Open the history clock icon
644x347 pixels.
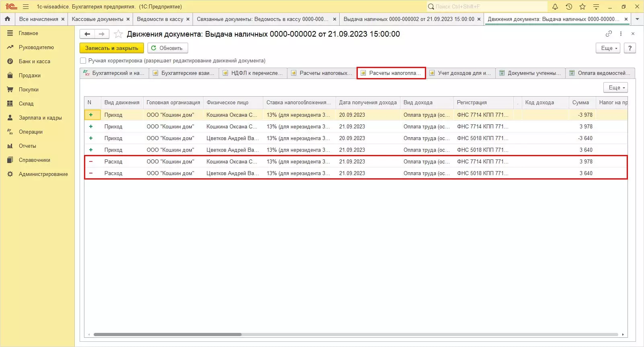pos(569,6)
